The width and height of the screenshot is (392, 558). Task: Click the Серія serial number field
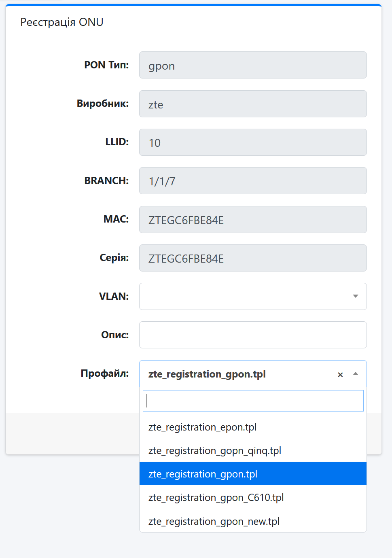pos(253,258)
